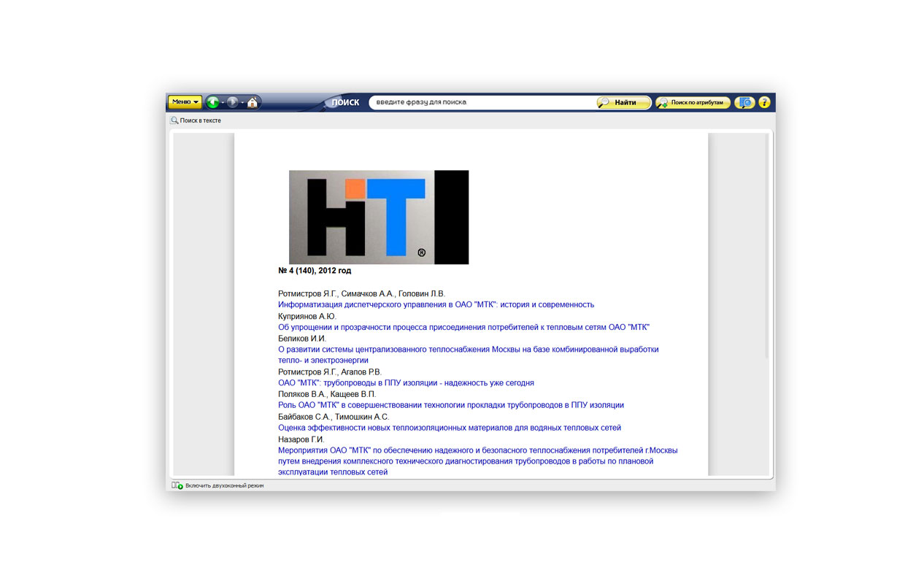
Task: Click authors line Ротмистров Я.Г., Симачков А.А., Головин Л.В.
Action: (x=361, y=293)
